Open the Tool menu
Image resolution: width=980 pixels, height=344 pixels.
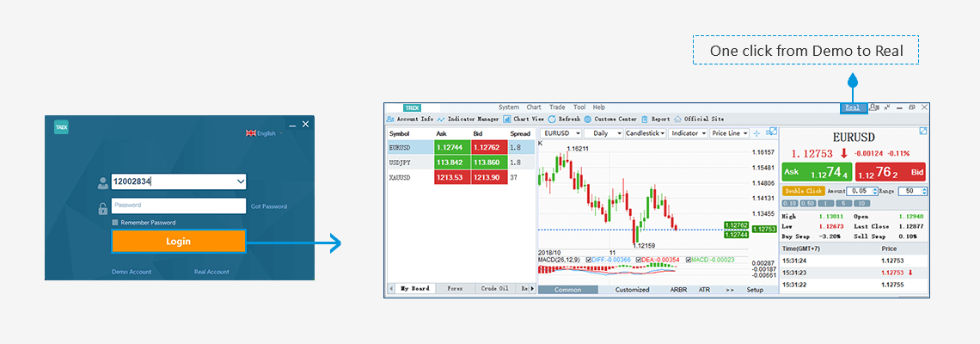click(x=579, y=107)
